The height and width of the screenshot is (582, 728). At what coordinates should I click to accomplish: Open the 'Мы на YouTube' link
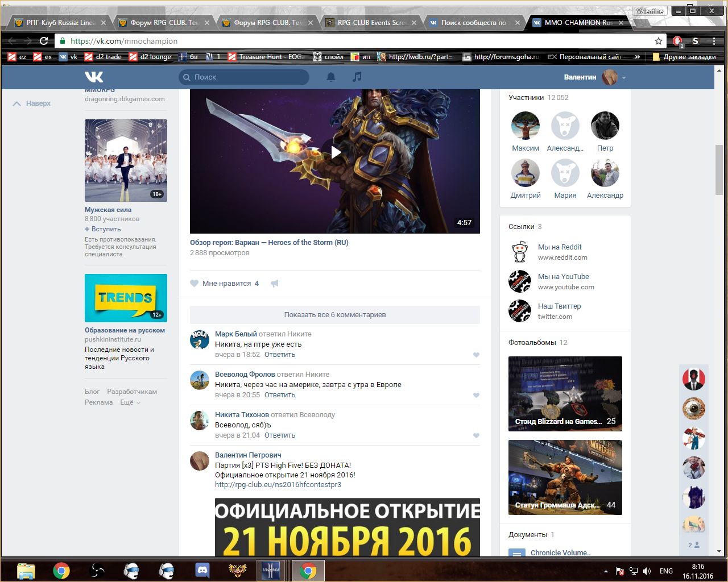pos(564,277)
